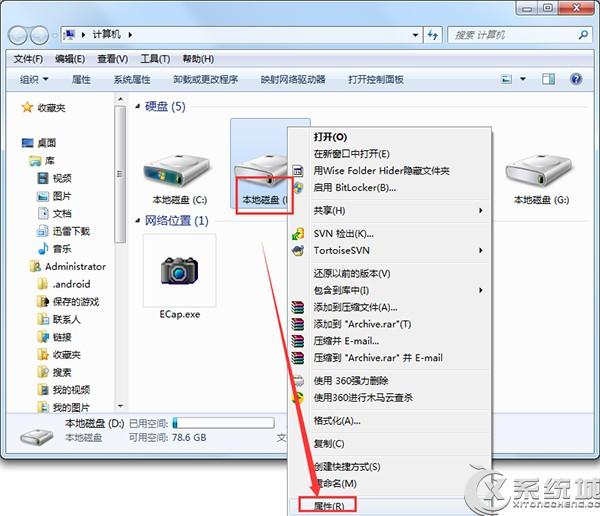Click the refresh button beside address bar
Viewport: 600px width, 516px height.
[433, 35]
